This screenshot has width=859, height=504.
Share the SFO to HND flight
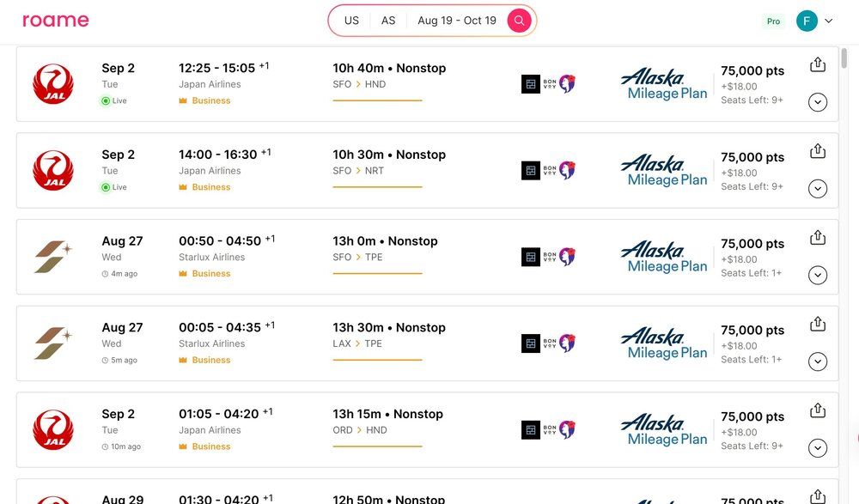click(x=818, y=64)
